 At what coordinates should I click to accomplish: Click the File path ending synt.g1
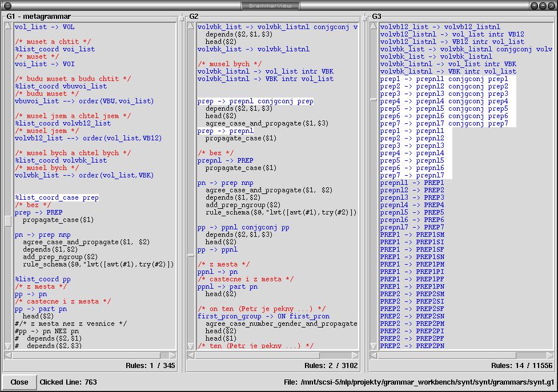point(419,382)
